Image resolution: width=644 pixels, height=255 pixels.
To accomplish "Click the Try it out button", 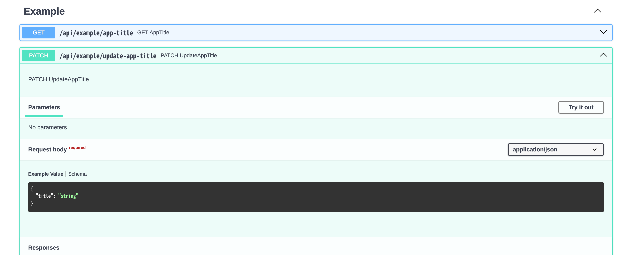I will tap(581, 107).
